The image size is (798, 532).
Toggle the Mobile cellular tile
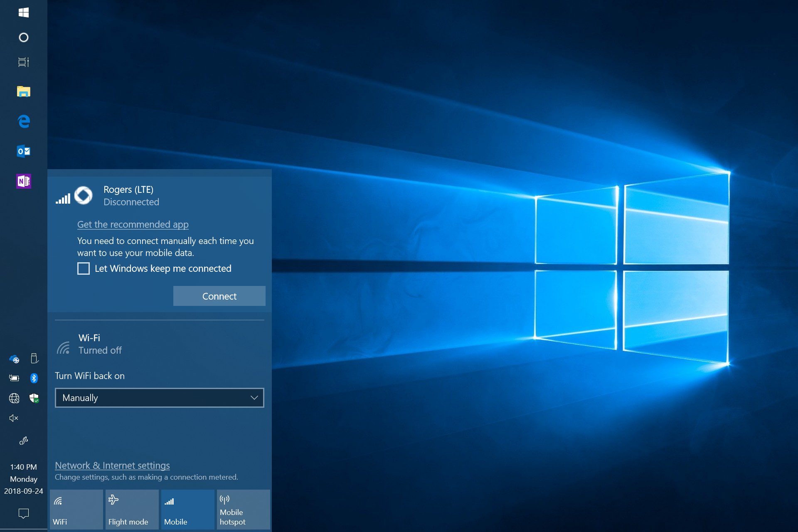pyautogui.click(x=188, y=510)
